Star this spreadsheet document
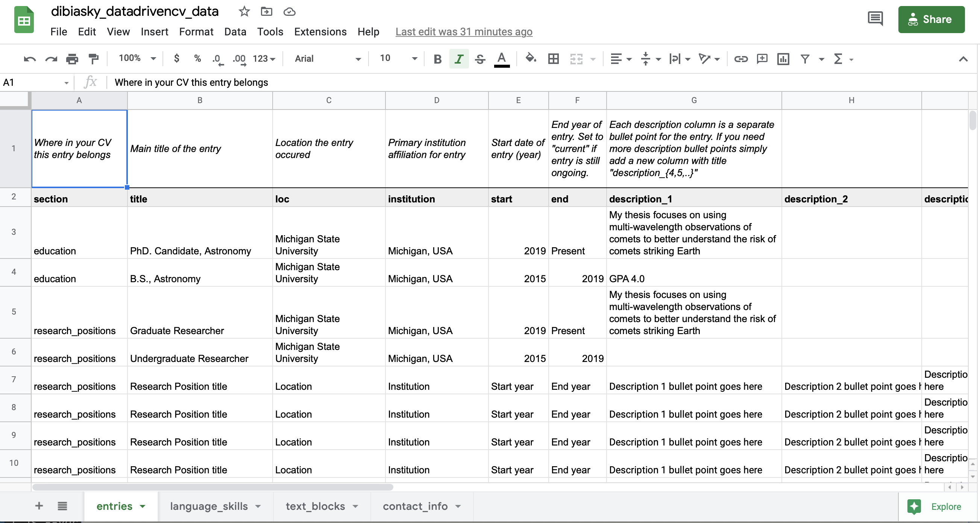The width and height of the screenshot is (980, 523). click(x=244, y=12)
